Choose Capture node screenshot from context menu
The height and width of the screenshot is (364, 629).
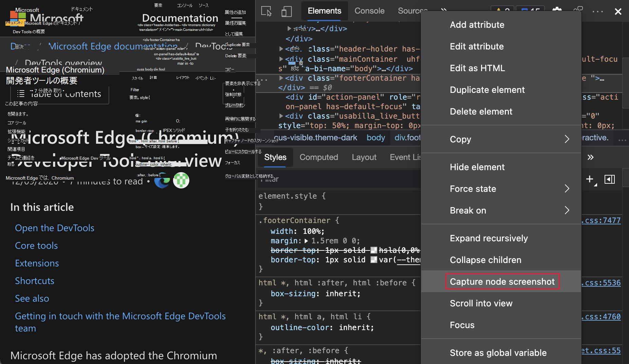point(502,282)
